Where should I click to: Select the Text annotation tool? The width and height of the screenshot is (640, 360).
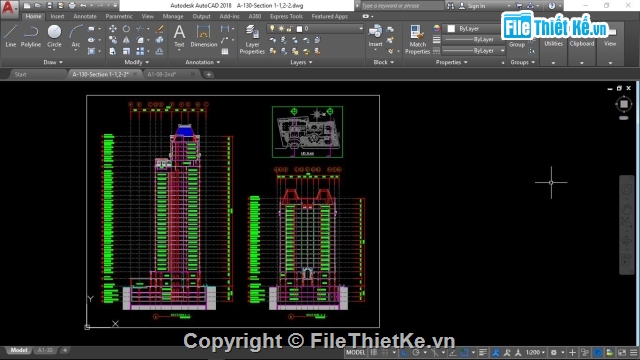179,36
